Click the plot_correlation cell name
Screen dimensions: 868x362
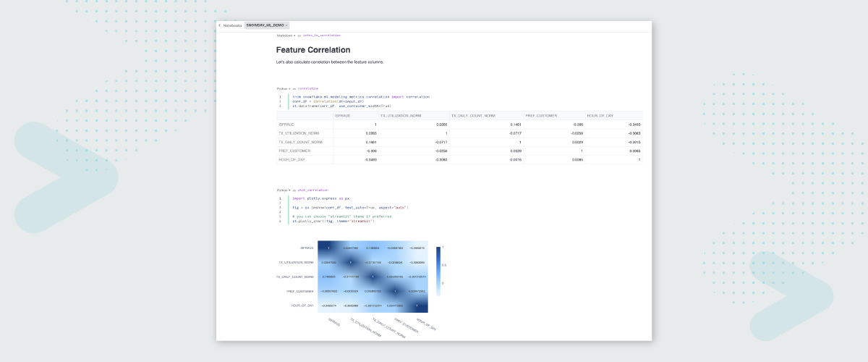click(312, 190)
